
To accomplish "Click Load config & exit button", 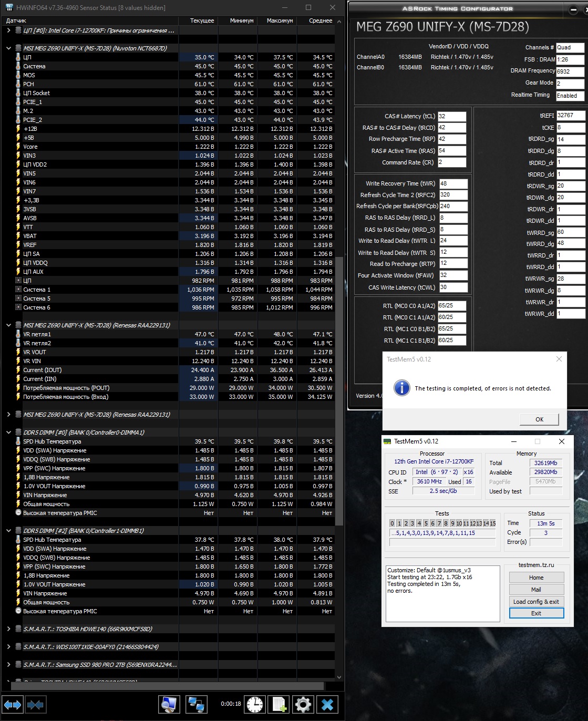I will click(536, 602).
